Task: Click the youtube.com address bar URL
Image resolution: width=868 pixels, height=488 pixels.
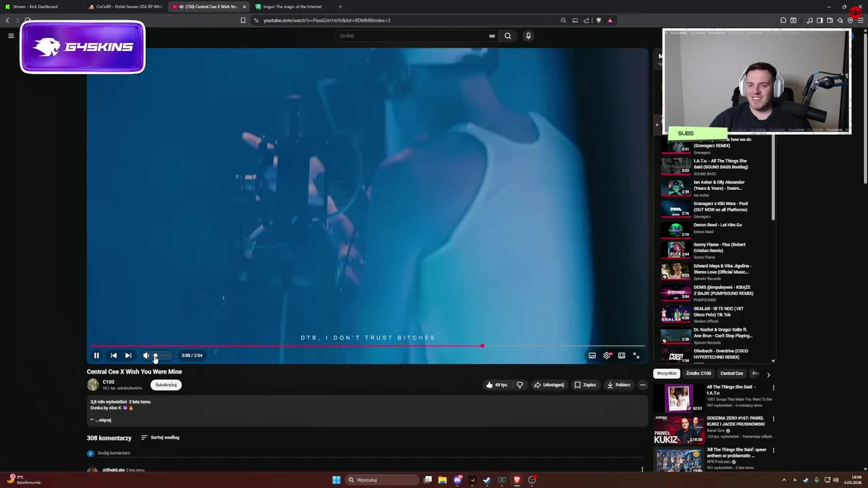Action: click(x=327, y=20)
